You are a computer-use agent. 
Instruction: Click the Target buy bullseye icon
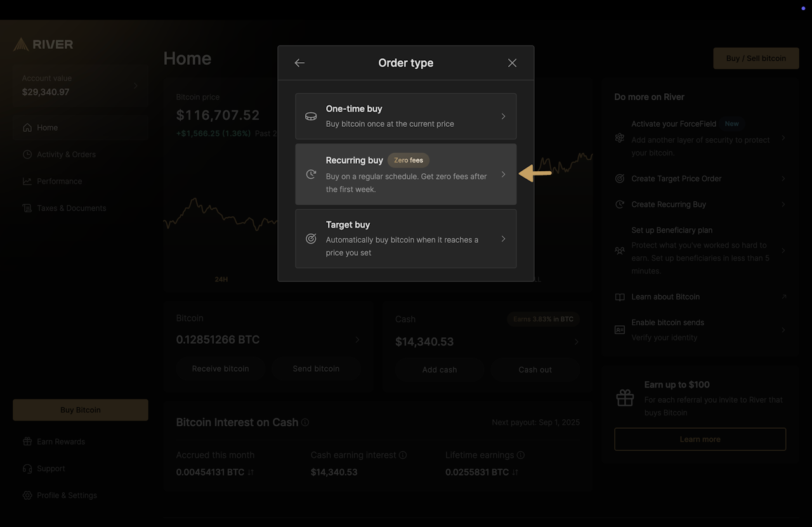[311, 239]
